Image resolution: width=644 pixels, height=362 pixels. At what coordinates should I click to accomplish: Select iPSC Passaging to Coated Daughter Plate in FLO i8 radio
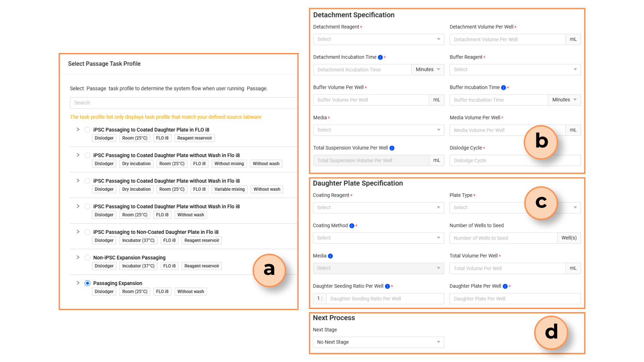tap(88, 130)
